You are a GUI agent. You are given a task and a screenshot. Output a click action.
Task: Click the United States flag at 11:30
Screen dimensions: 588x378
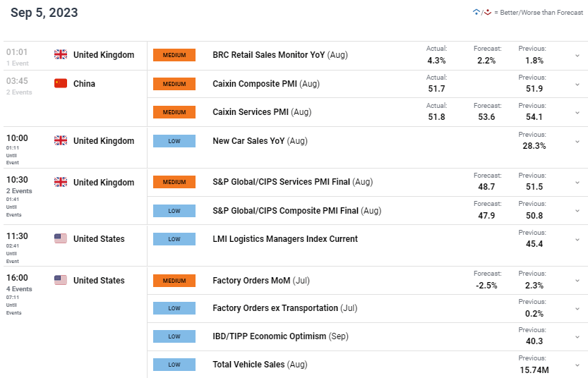60,238
